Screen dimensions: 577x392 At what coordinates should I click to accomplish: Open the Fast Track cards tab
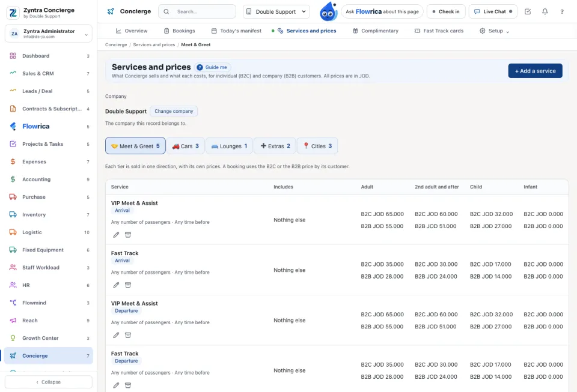pyautogui.click(x=439, y=31)
